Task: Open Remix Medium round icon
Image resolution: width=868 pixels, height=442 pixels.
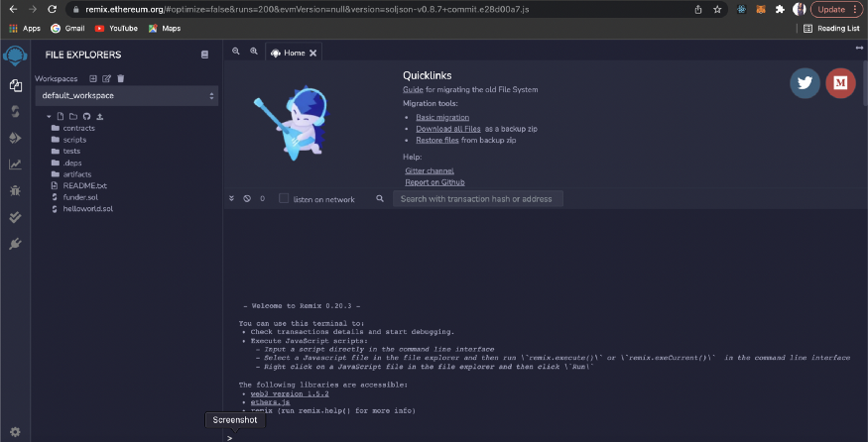Action: [840, 83]
